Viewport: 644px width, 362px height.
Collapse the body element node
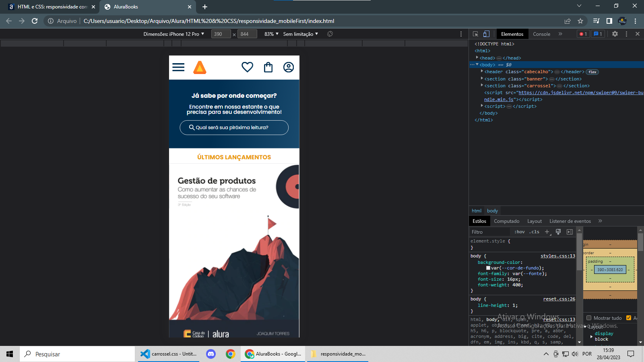point(477,64)
